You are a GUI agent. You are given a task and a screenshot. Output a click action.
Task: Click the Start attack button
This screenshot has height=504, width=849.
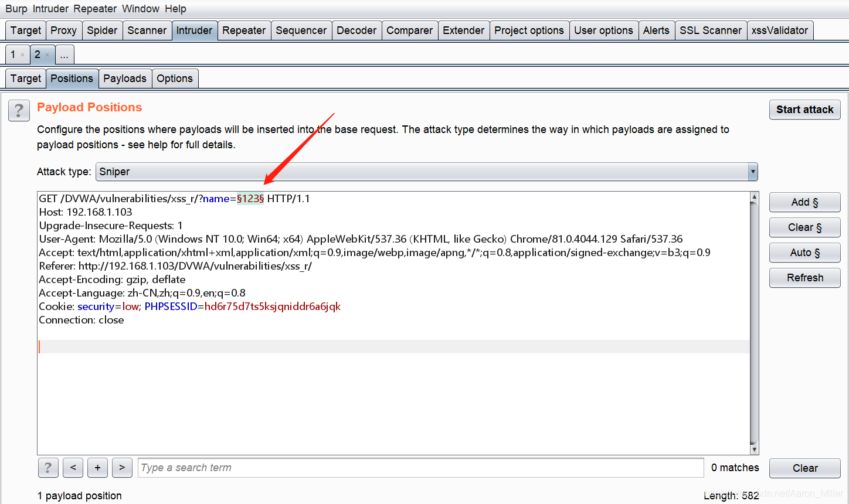point(805,110)
